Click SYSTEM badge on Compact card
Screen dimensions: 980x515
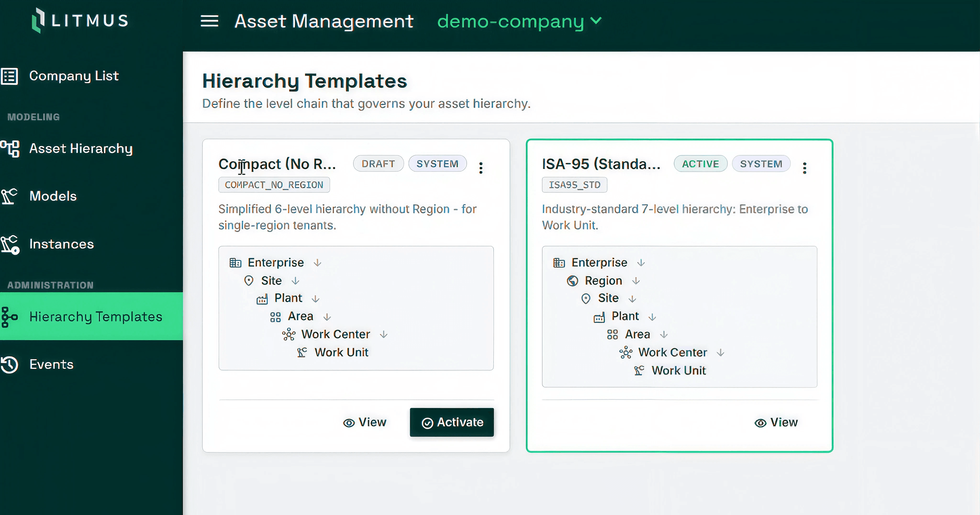[437, 164]
